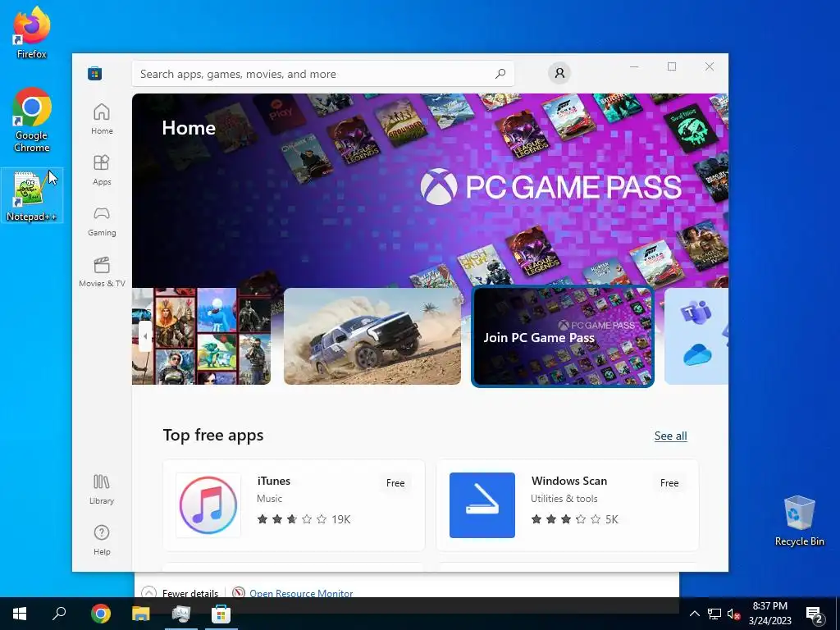
Task: Select the Recycle Bin icon
Action: (x=799, y=521)
